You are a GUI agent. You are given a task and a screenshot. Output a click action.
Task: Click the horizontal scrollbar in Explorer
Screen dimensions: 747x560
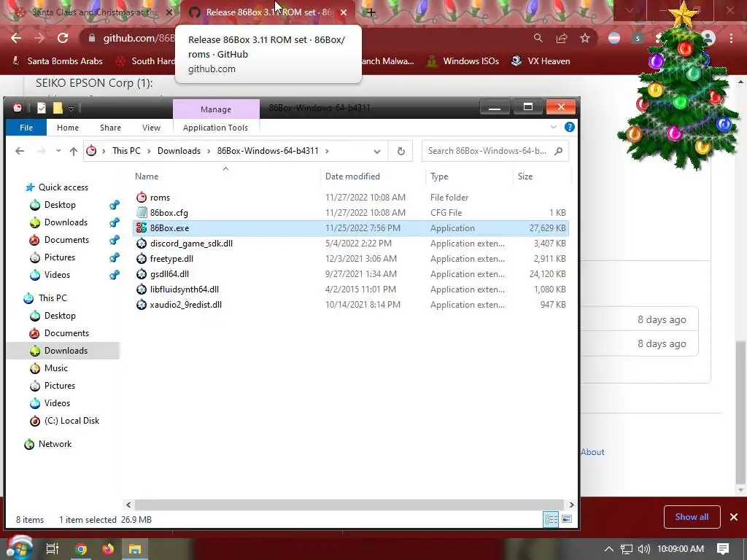[x=349, y=505]
